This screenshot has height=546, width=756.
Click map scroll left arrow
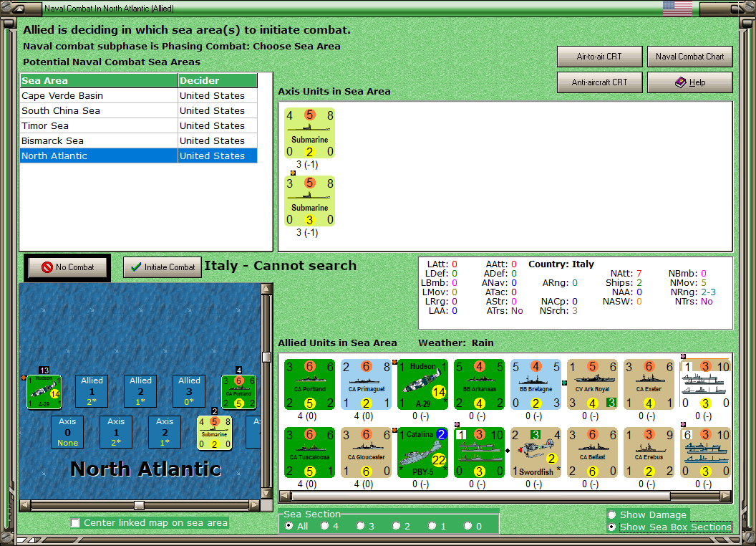(x=25, y=505)
